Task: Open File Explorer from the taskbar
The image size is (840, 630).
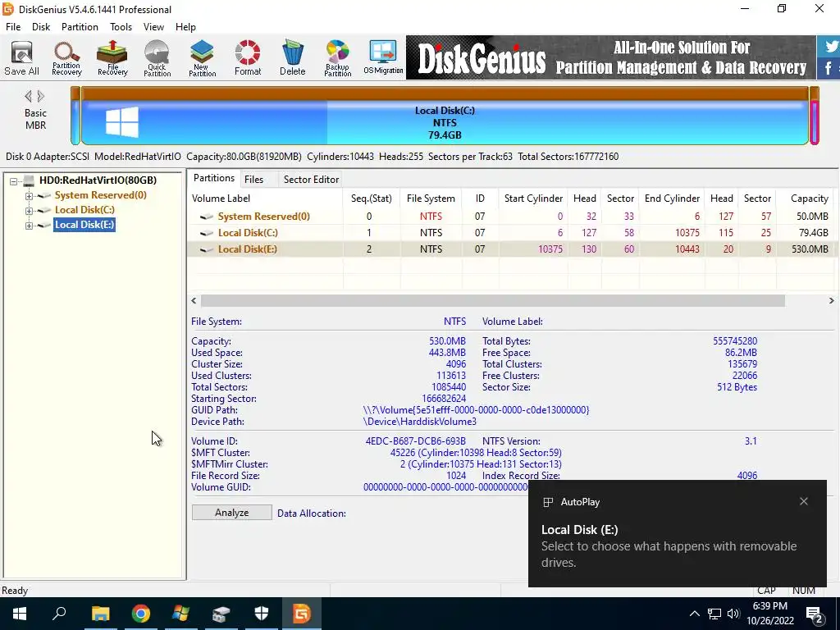Action: (x=100, y=614)
